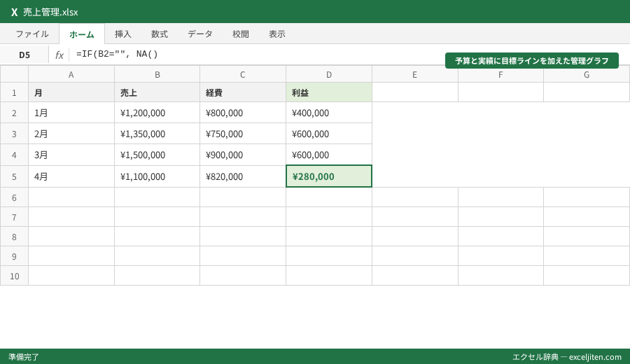Screen dimensions: 630x364
Task: Select cell with ¥820,000
Action: (x=243, y=176)
